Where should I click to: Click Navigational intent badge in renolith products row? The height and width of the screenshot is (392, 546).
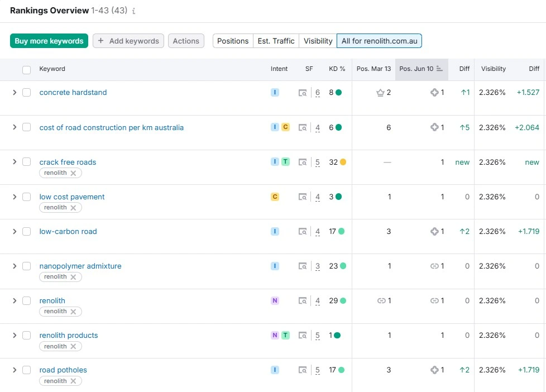275,335
